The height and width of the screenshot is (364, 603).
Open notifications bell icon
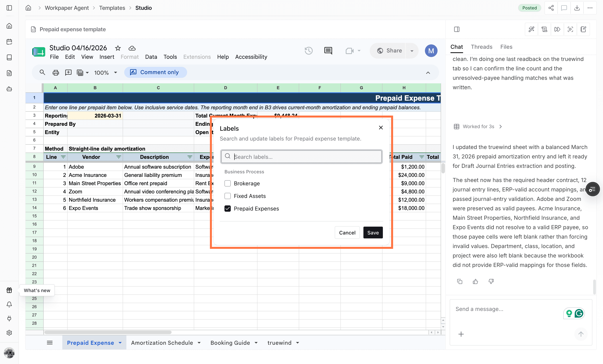[x=9, y=304]
